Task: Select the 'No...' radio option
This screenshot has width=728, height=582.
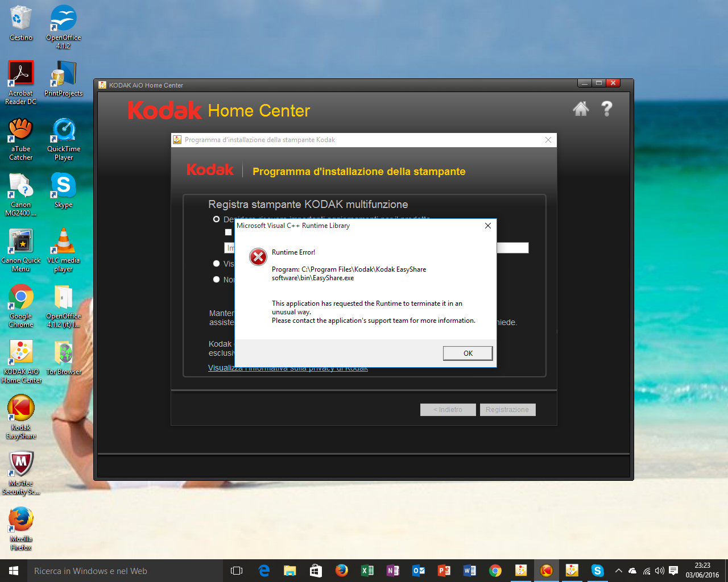Action: click(x=216, y=280)
